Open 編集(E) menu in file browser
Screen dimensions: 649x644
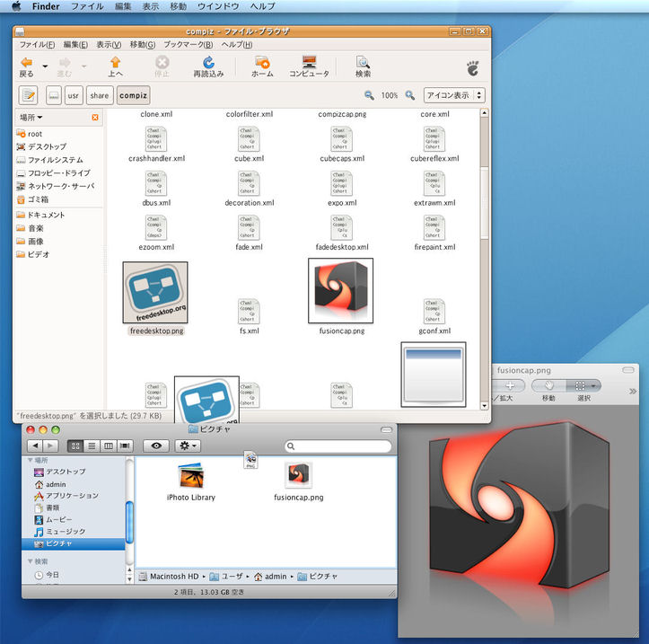[75, 45]
